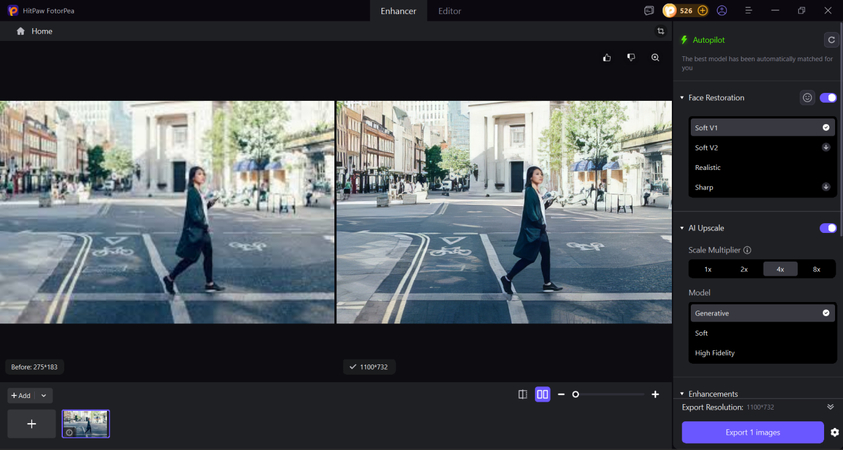Open export settings gear

(834, 432)
